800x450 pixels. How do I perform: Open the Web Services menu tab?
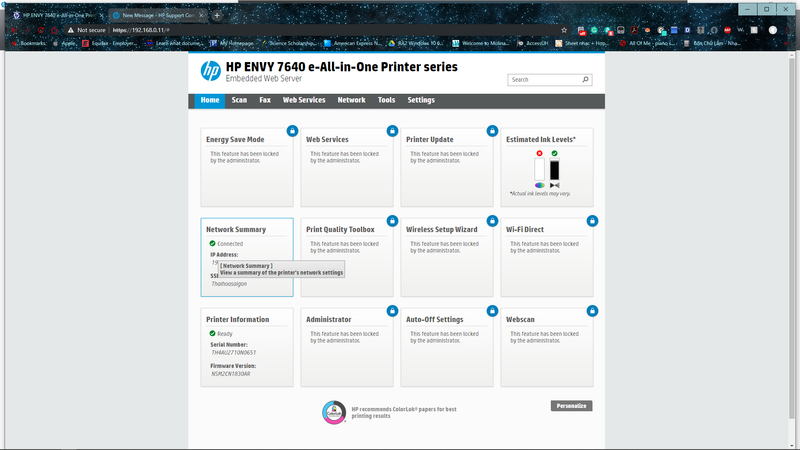pos(304,100)
